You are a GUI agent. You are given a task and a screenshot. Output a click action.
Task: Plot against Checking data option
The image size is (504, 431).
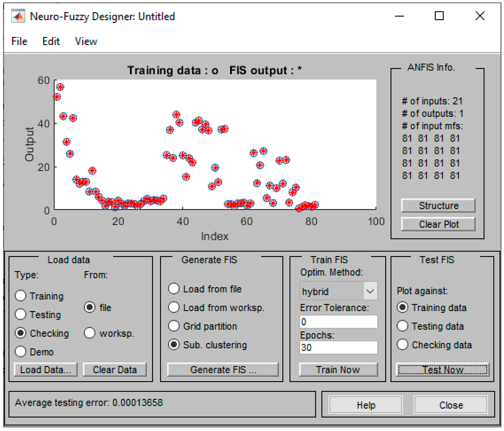pos(402,345)
